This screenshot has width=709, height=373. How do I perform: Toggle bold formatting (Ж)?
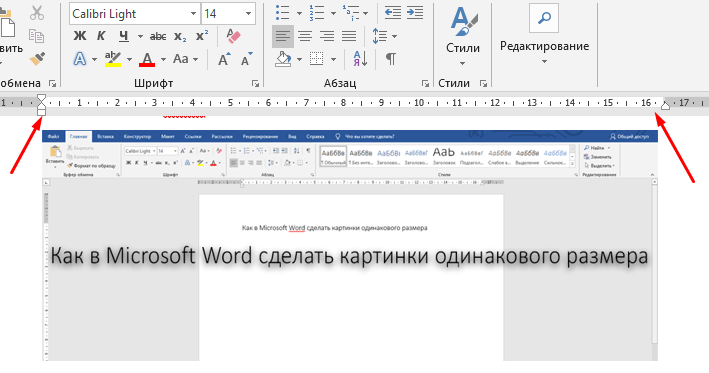click(x=80, y=36)
